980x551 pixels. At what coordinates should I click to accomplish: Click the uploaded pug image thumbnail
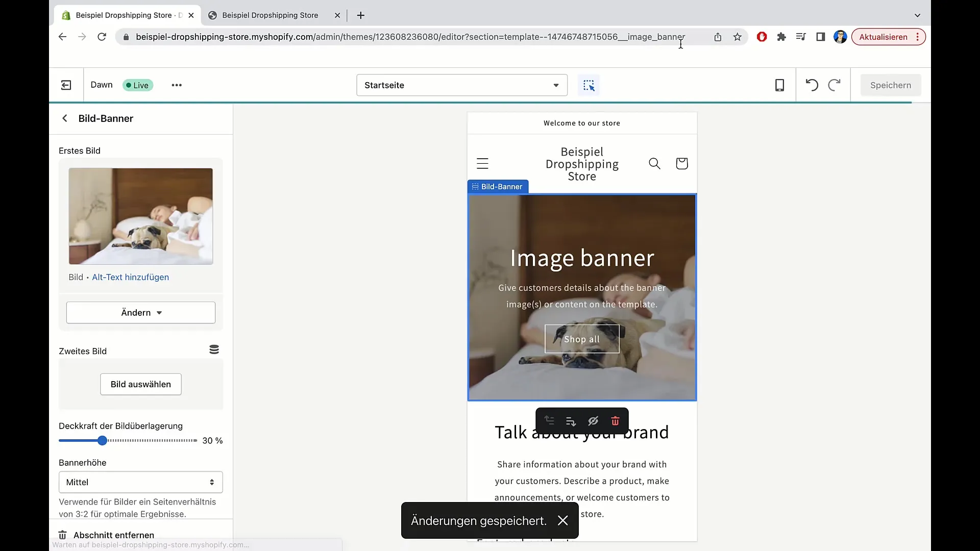141,215
